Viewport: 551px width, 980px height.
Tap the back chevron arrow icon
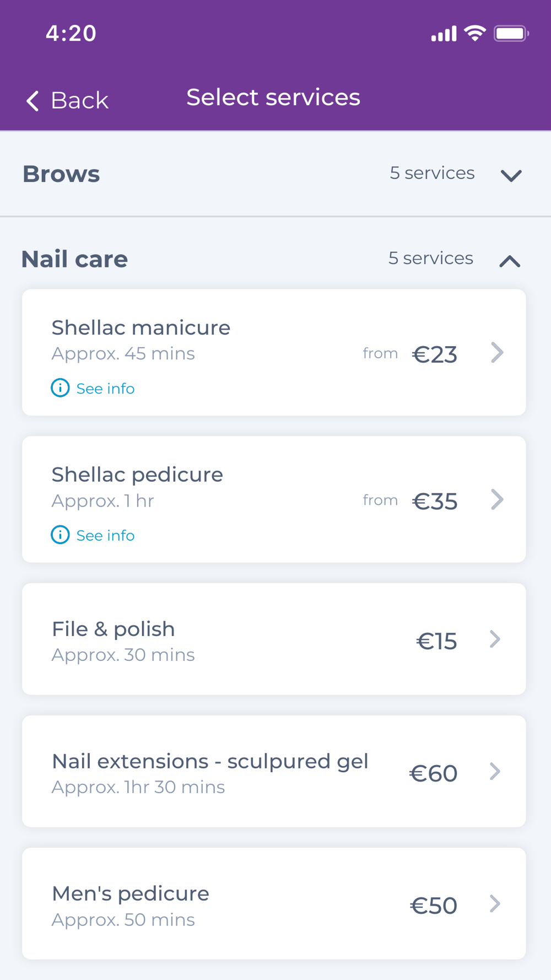tap(33, 101)
